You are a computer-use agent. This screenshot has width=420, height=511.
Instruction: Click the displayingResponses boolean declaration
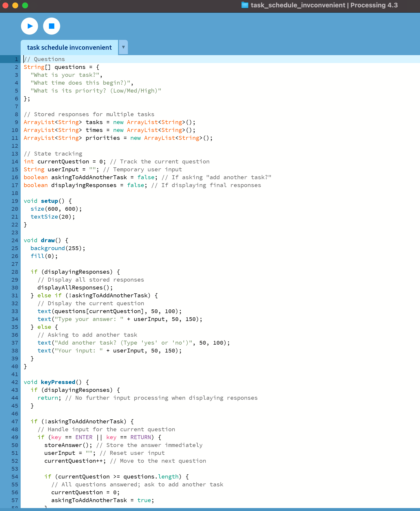[x=85, y=185]
